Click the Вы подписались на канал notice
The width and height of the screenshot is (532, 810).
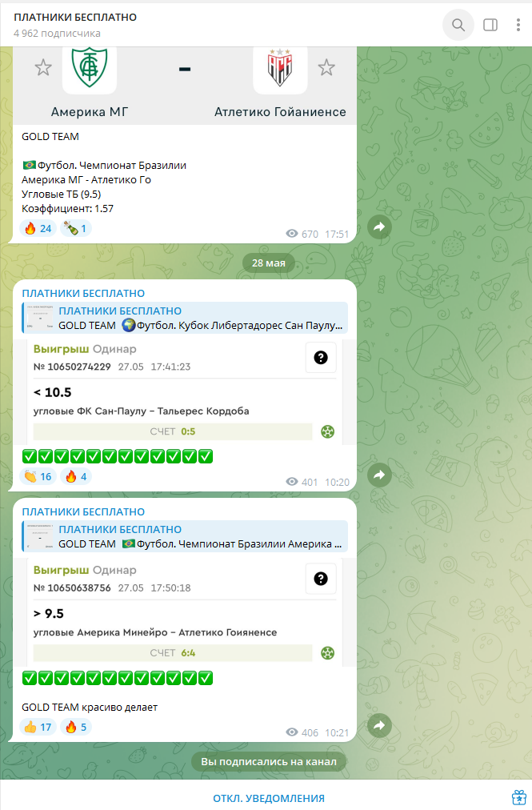269,761
